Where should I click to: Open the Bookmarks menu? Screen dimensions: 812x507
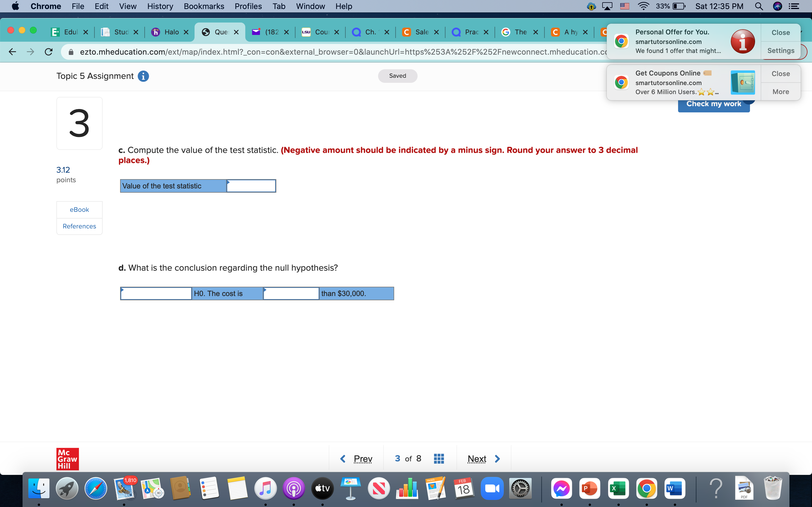pyautogui.click(x=204, y=6)
